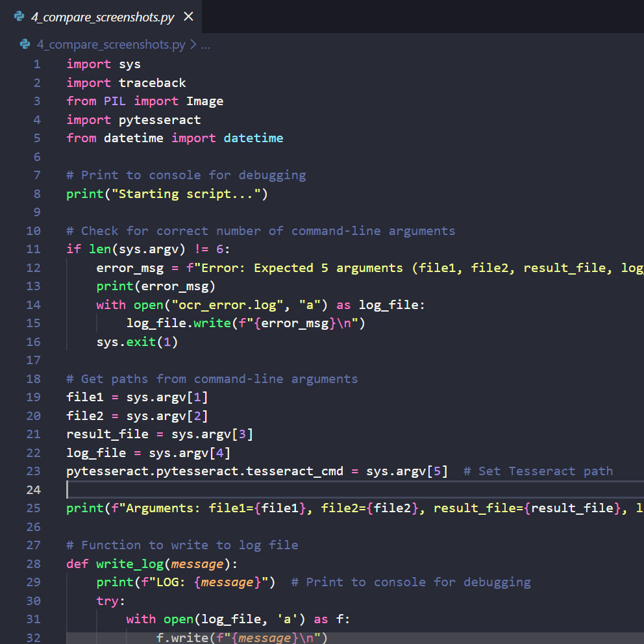Click the sys.exit(1) call

point(137,342)
